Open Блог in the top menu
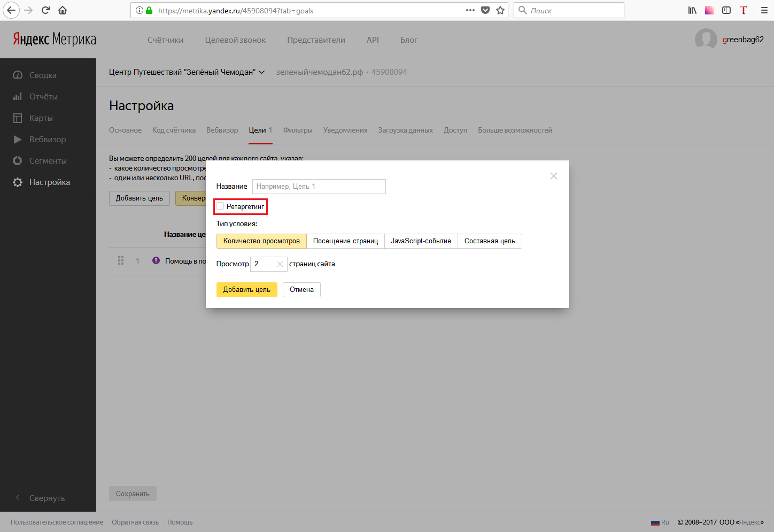774x532 pixels. tap(409, 40)
